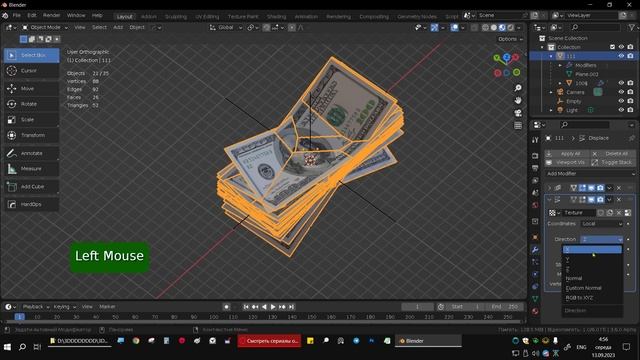Image resolution: width=640 pixels, height=360 pixels.
Task: Open the Add Modifier dropdown
Action: coord(590,173)
